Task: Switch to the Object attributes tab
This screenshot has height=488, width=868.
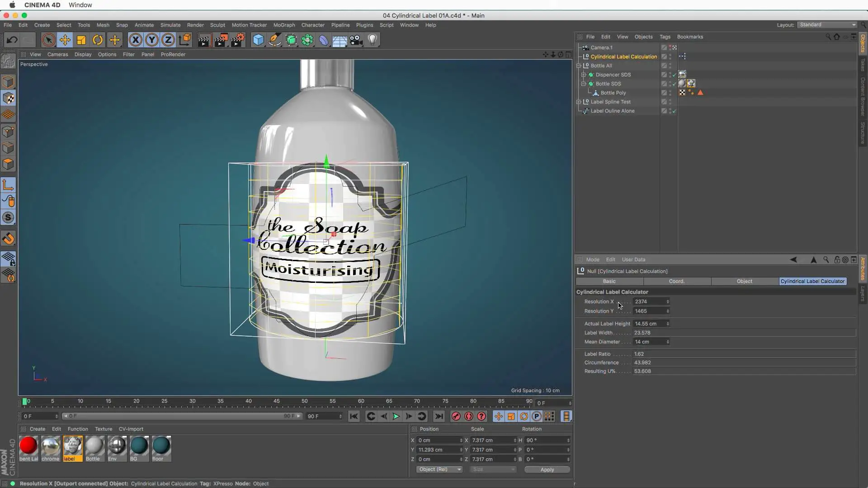Action: click(x=745, y=281)
